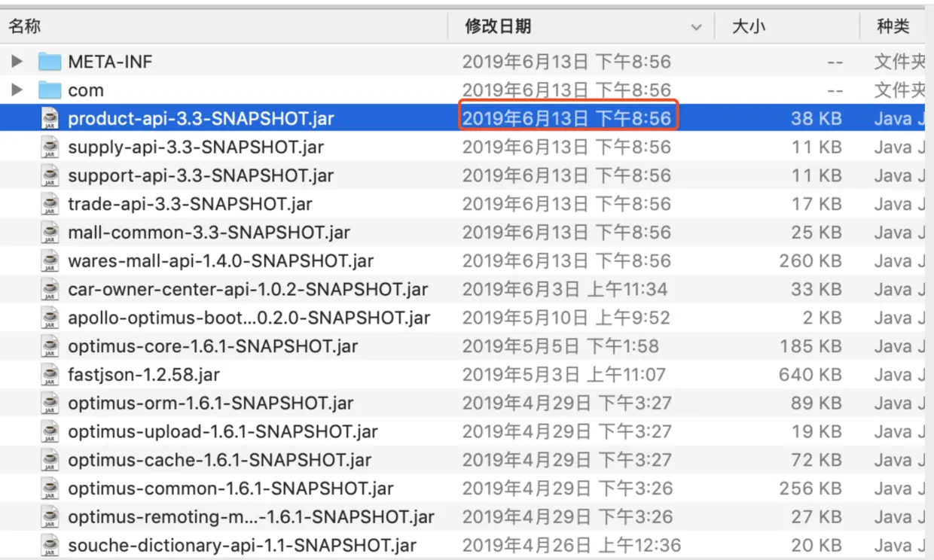Screen dimensions: 934x560
Task: Toggle sort direction chevron in 修改日期 header
Action: [x=695, y=28]
